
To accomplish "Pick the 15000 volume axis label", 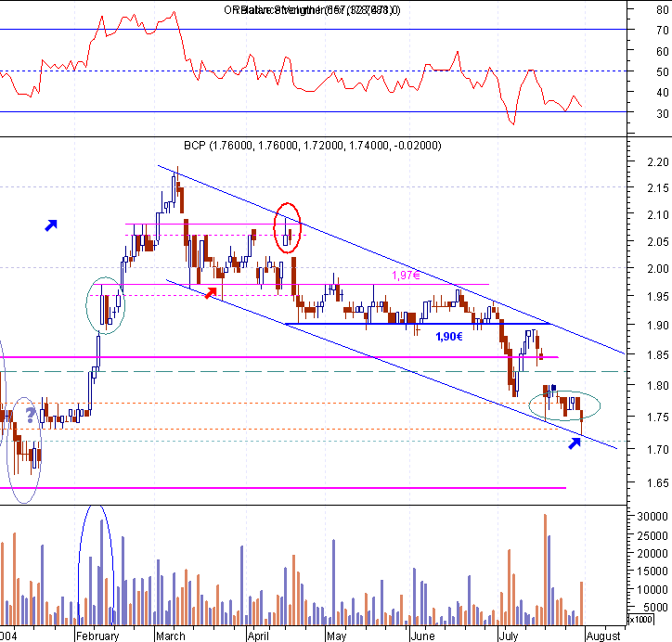I will pyautogui.click(x=653, y=571).
